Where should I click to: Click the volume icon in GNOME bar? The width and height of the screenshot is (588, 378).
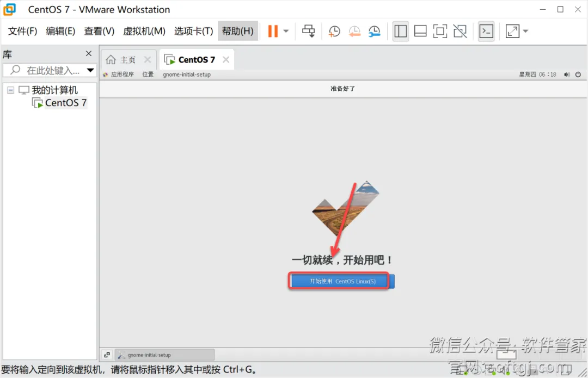pyautogui.click(x=567, y=75)
